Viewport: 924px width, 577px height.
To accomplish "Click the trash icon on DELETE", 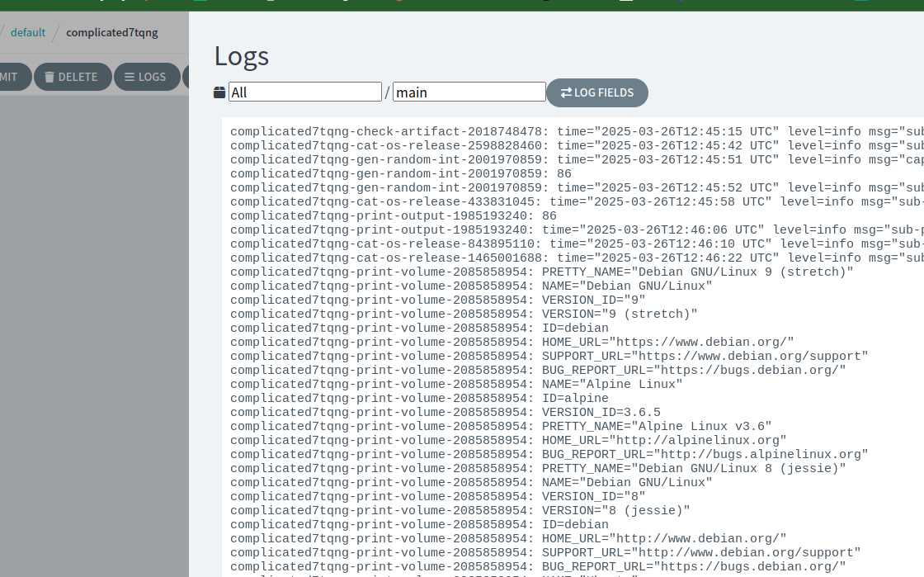I will click(49, 77).
